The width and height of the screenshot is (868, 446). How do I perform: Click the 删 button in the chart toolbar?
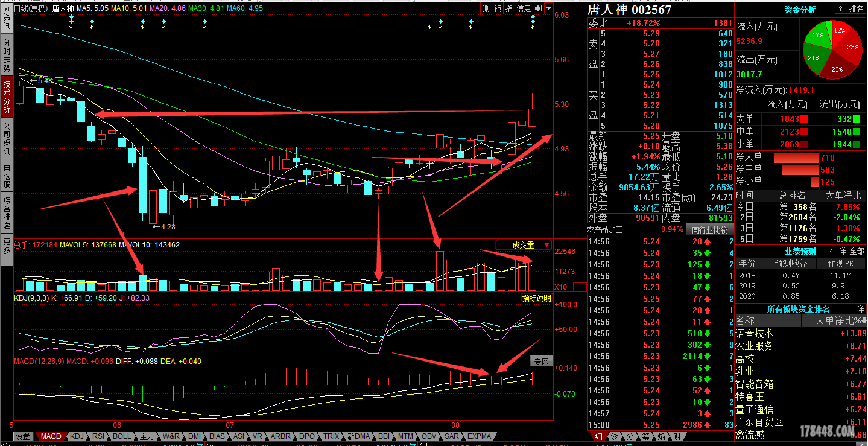pyautogui.click(x=486, y=8)
